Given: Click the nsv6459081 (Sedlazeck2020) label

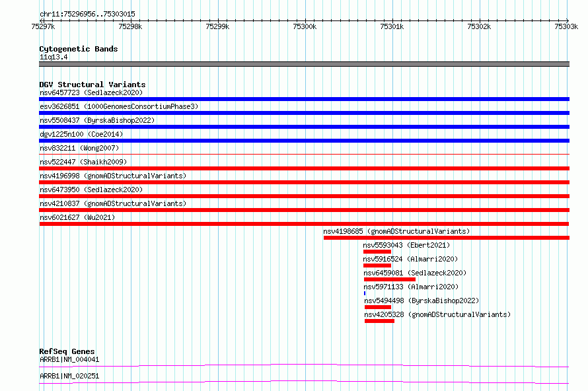Looking at the screenshot, I should pos(415,273).
